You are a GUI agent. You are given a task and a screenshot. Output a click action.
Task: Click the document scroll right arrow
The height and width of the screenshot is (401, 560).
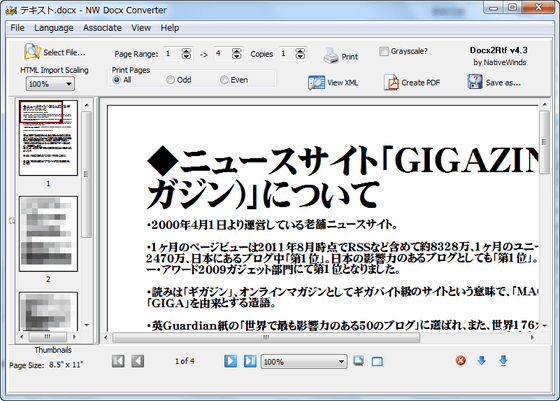point(532,337)
